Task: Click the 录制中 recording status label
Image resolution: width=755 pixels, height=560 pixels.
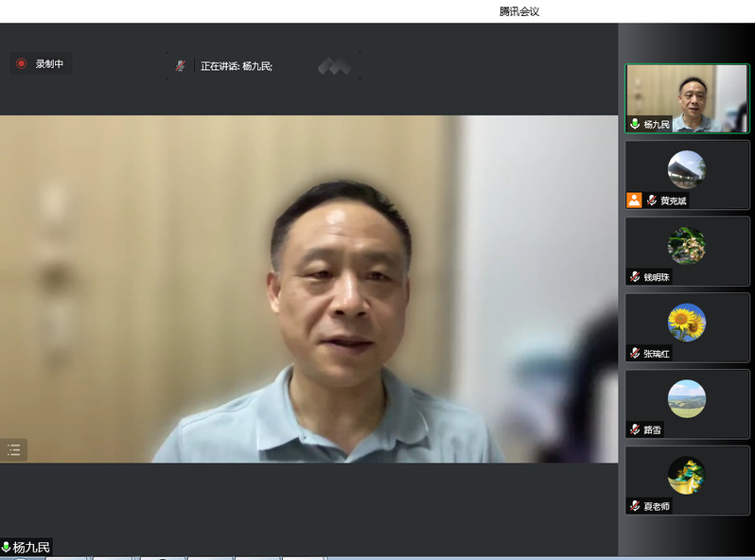Action: coord(49,63)
